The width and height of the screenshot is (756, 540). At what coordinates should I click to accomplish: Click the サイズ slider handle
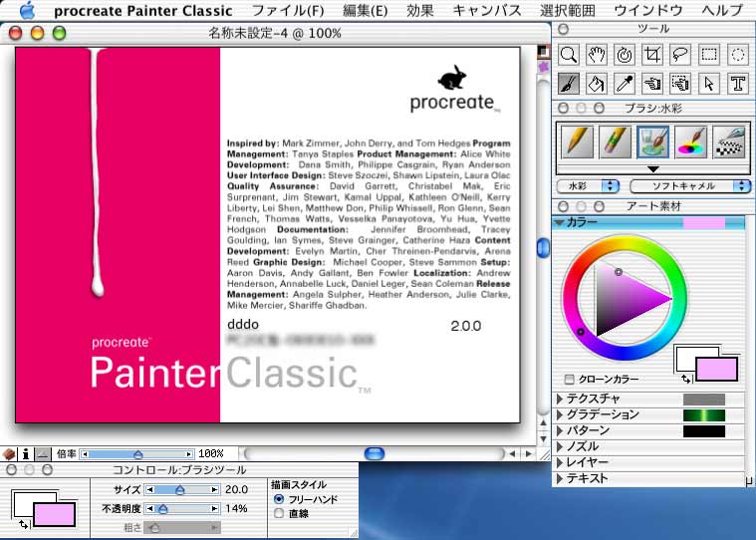coord(180,490)
